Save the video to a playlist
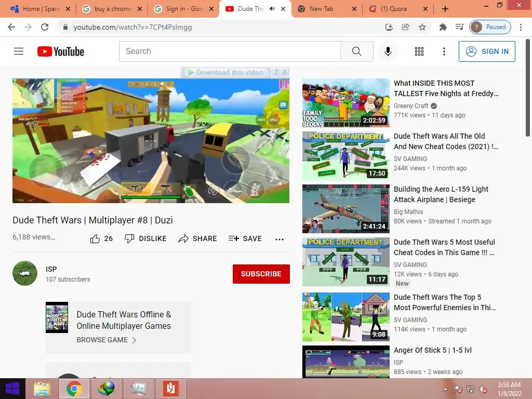 [x=245, y=238]
